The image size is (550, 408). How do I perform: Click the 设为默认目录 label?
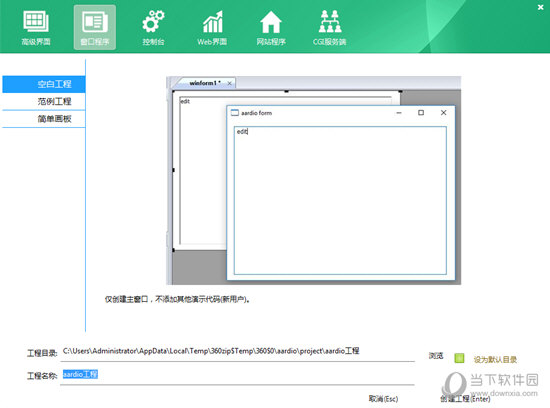coord(495,360)
